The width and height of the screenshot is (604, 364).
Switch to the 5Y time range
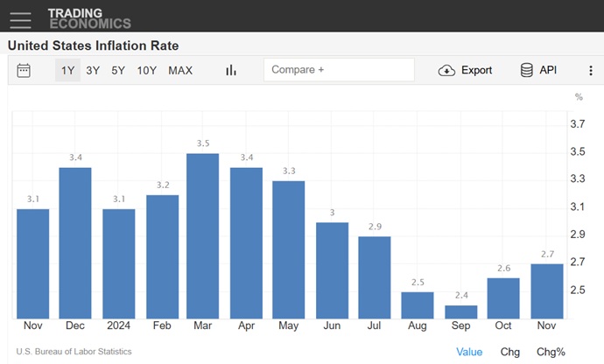118,70
